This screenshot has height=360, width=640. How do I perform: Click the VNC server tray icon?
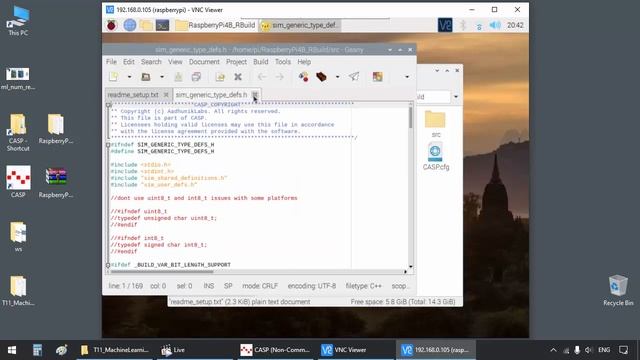pos(445,25)
